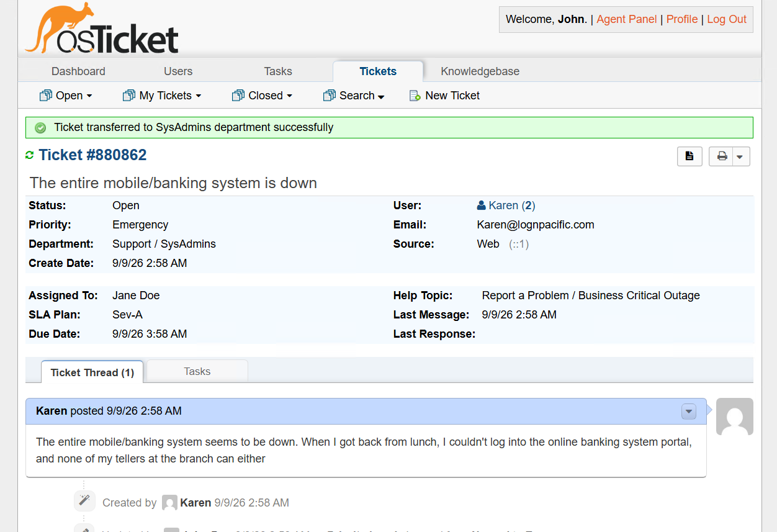The image size is (777, 532).
Task: Go to the Profile link
Action: coord(682,19)
